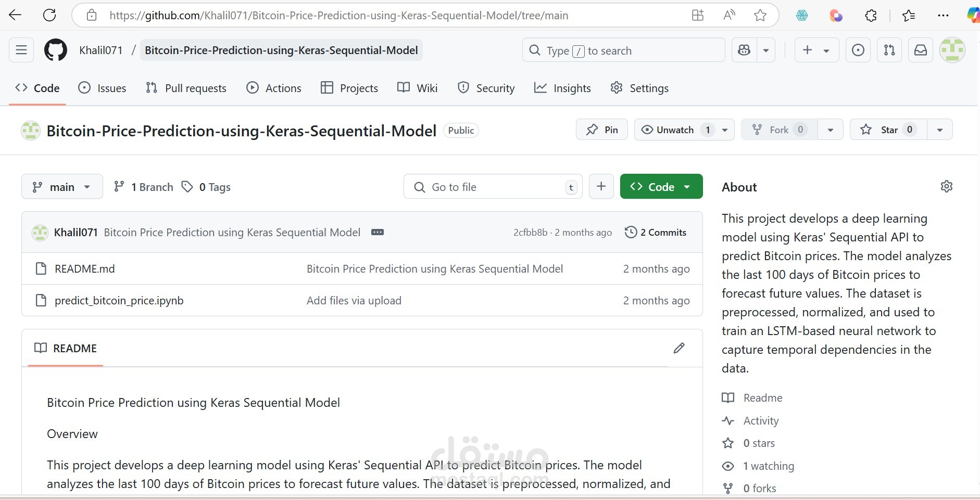
Task: Open commit hash 2cfbb8b link
Action: (x=531, y=233)
